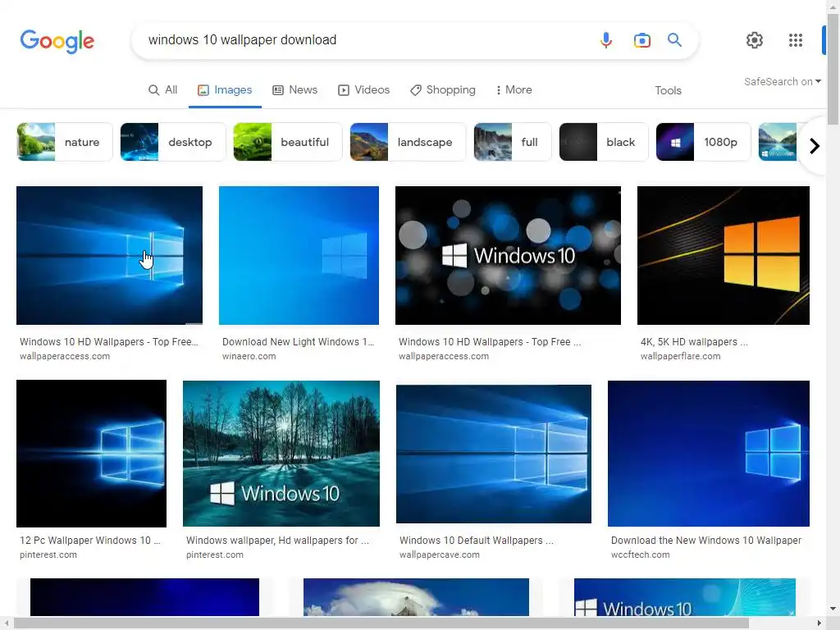This screenshot has height=630, width=840.
Task: Filter by beautiful chip
Action: tap(288, 142)
